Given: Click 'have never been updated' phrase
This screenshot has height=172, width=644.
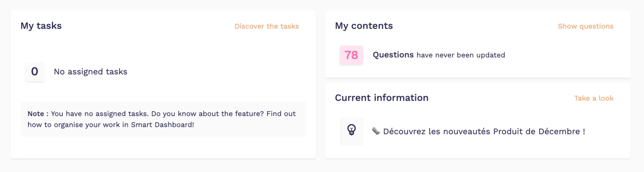Looking at the screenshot, I should pos(461,55).
